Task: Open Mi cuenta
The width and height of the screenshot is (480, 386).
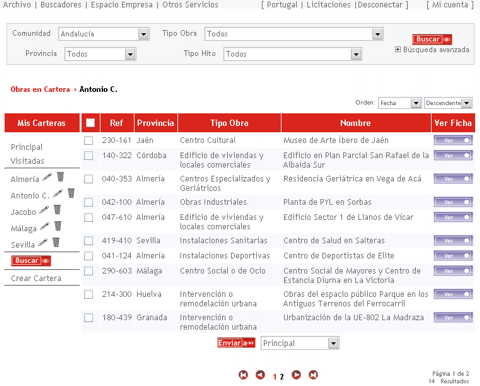Action: click(450, 5)
